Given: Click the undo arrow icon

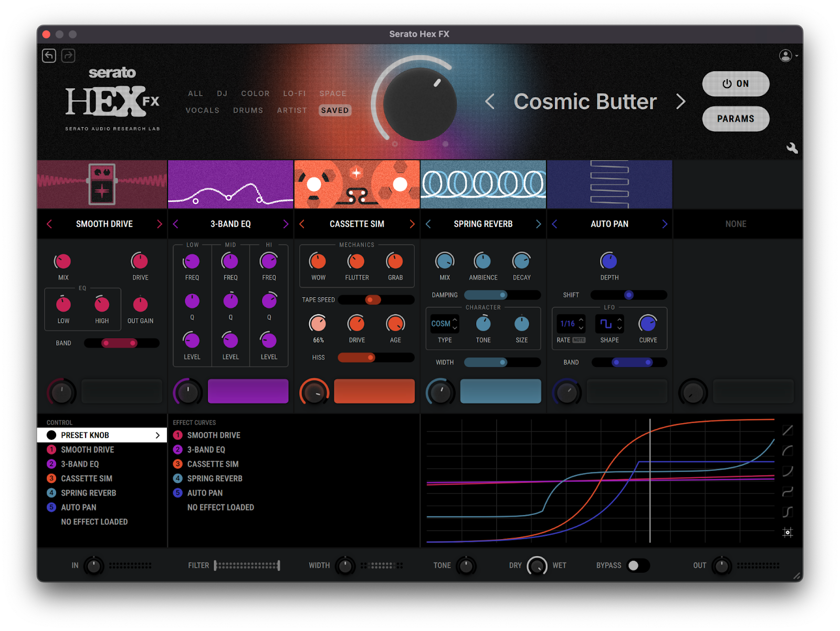Looking at the screenshot, I should 49,56.
